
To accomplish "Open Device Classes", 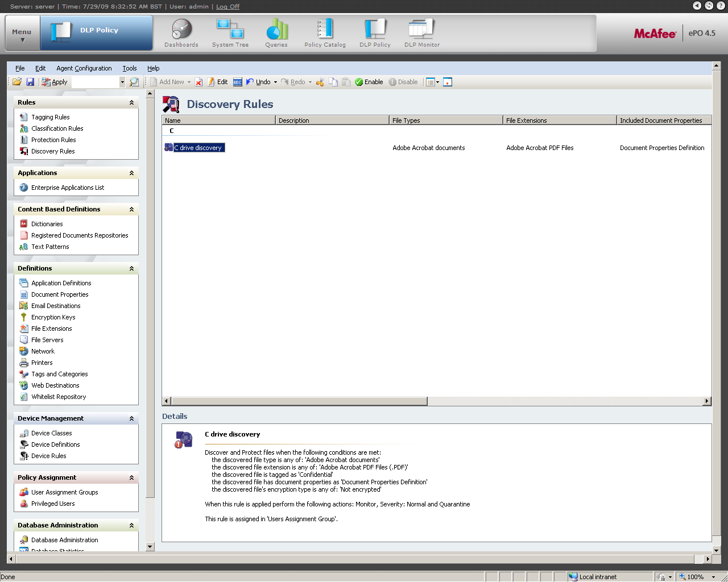I will [x=51, y=433].
